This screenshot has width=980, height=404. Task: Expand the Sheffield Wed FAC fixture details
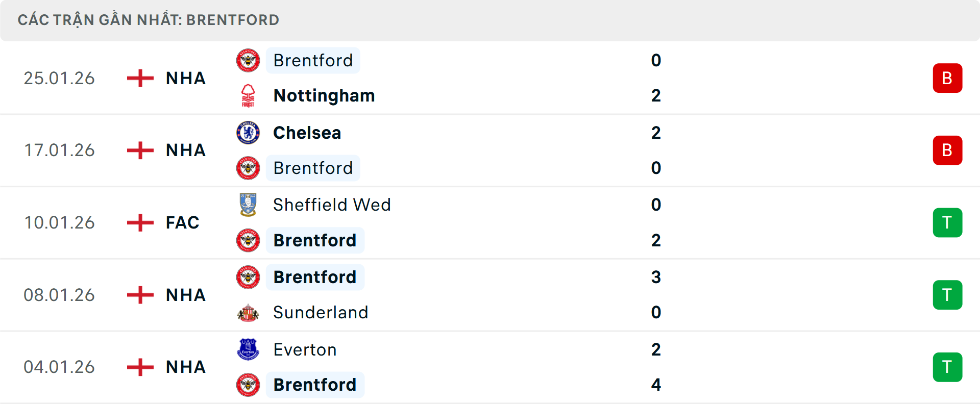490,222
